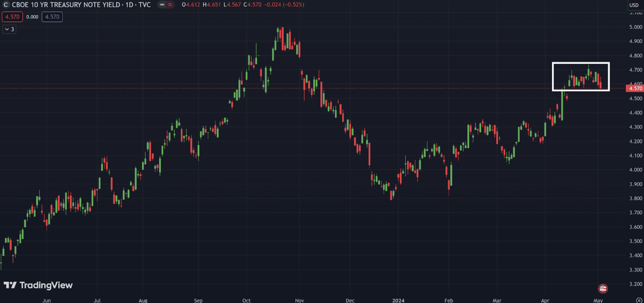Click the TradingView logo
Screen dimensions: 644x303
[x=38, y=285]
